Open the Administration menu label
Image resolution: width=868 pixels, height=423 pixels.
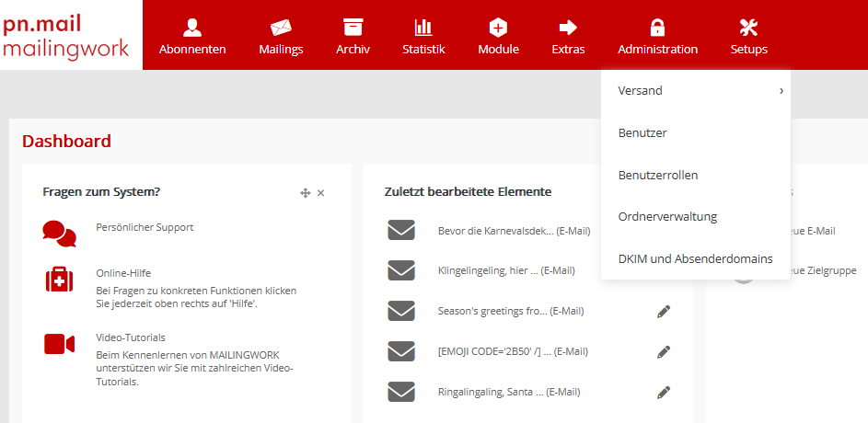pos(657,50)
